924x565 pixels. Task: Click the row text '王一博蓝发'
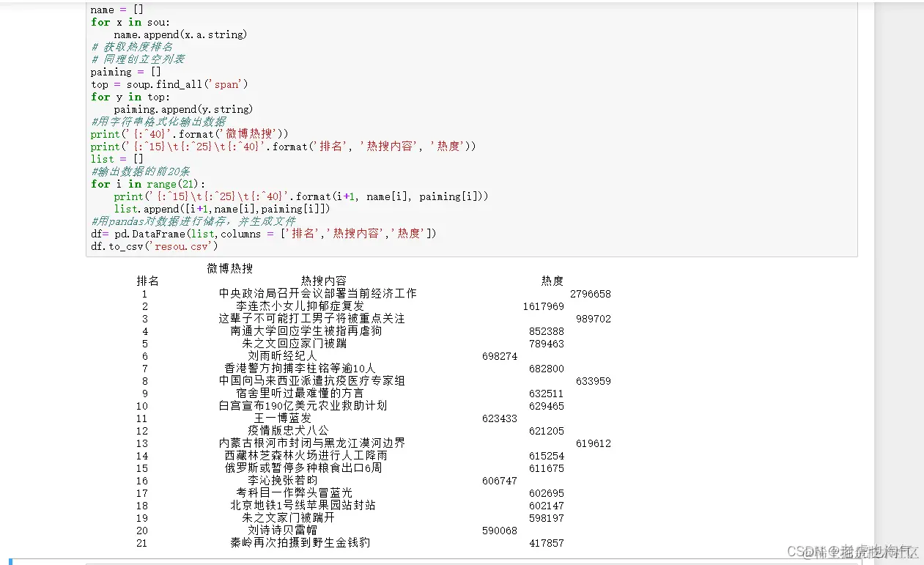point(283,418)
